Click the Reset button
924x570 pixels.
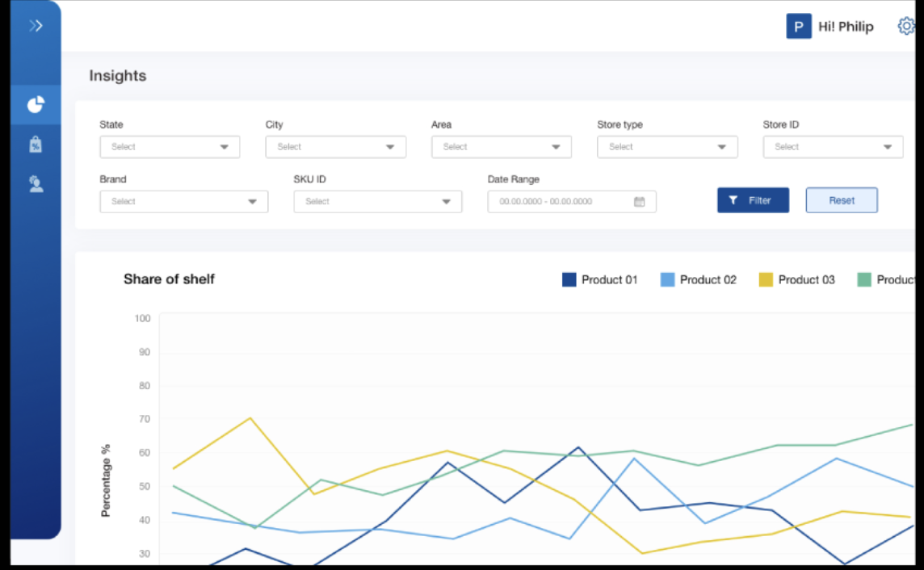(x=842, y=200)
